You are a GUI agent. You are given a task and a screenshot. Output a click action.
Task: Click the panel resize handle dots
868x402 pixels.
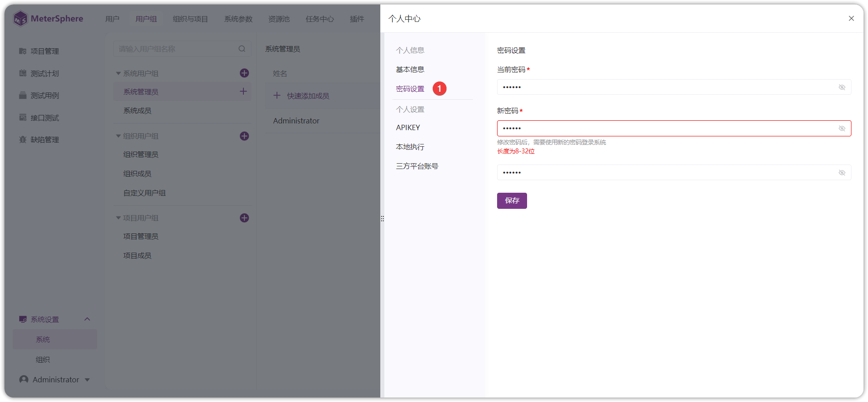pos(383,219)
